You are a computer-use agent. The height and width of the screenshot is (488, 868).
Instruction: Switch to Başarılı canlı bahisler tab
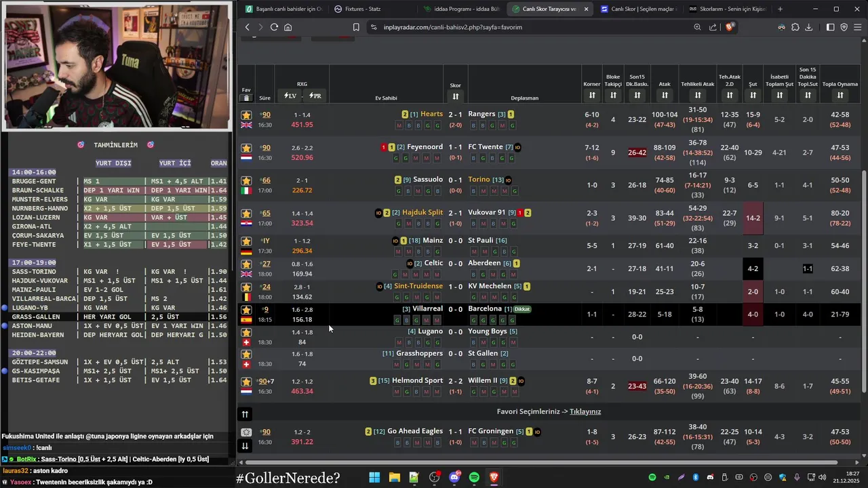pyautogui.click(x=283, y=9)
